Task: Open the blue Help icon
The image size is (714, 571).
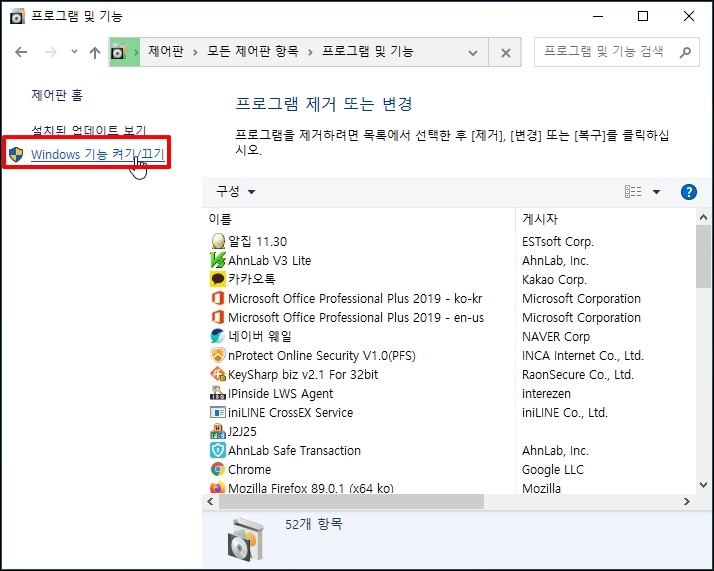Action: click(688, 192)
